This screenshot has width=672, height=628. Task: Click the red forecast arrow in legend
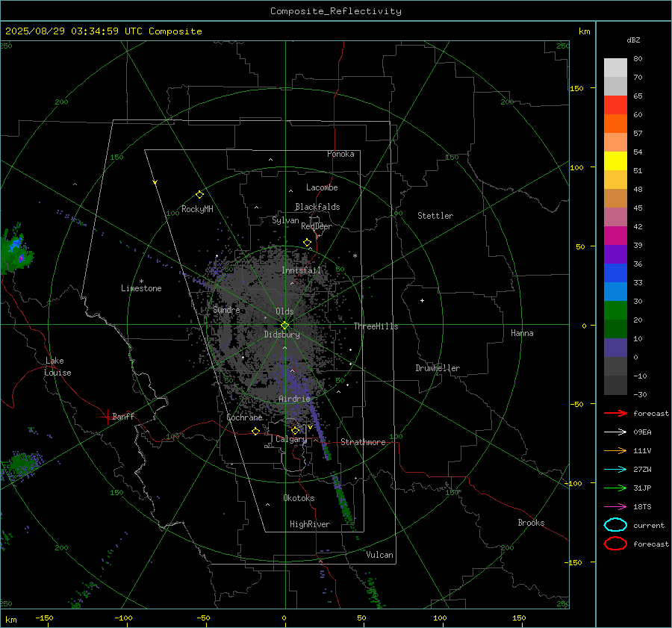point(615,413)
